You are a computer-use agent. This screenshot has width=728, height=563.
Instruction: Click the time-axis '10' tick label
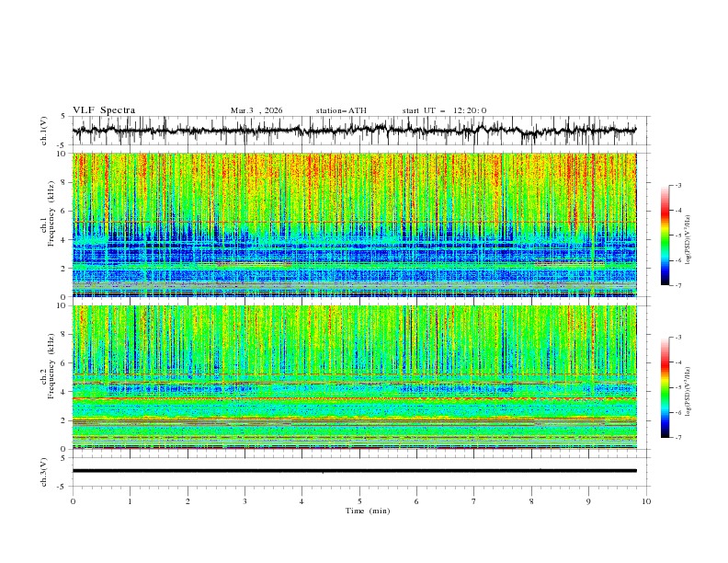(x=646, y=501)
